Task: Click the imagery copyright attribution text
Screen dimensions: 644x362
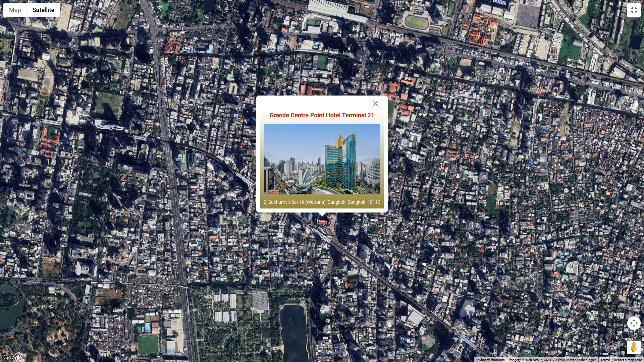Action: (x=552, y=360)
